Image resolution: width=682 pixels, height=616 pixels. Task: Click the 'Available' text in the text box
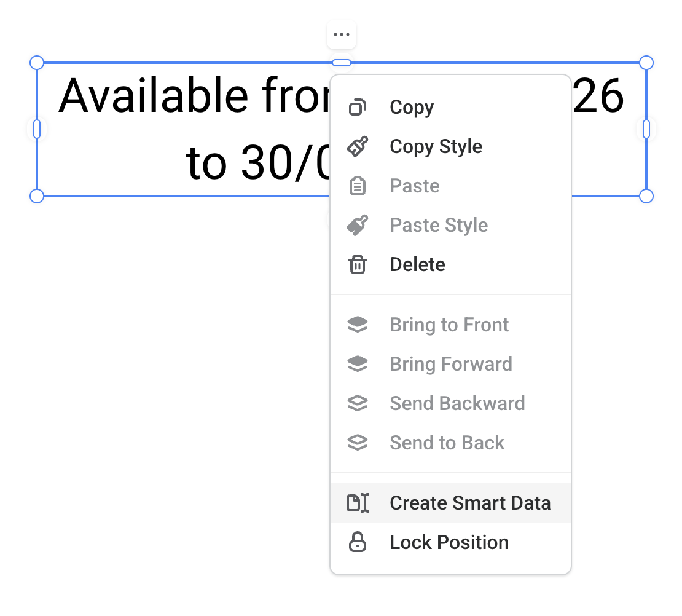pos(153,95)
